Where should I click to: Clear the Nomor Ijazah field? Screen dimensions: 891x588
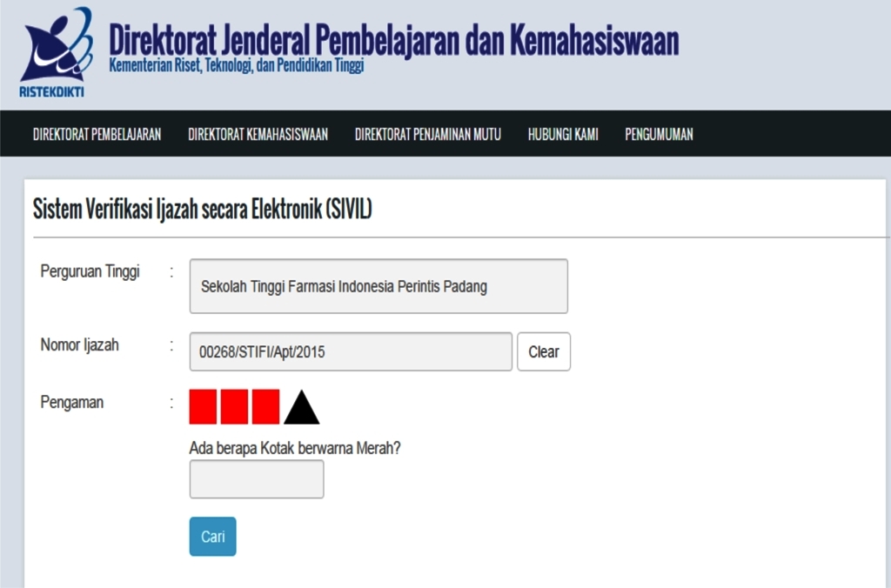click(x=544, y=351)
